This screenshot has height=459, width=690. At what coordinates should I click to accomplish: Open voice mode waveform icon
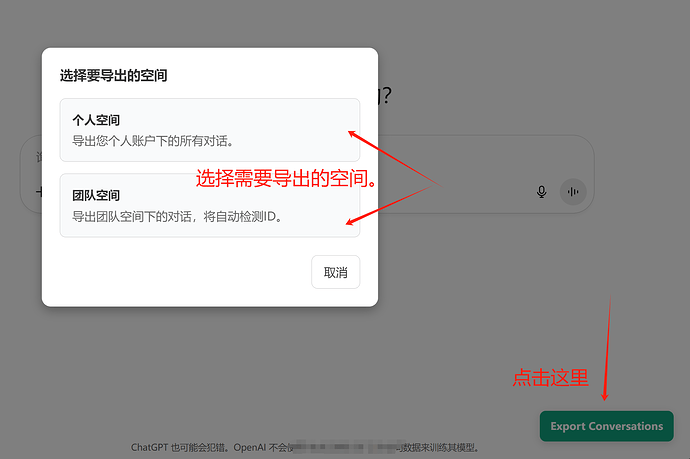point(573,192)
